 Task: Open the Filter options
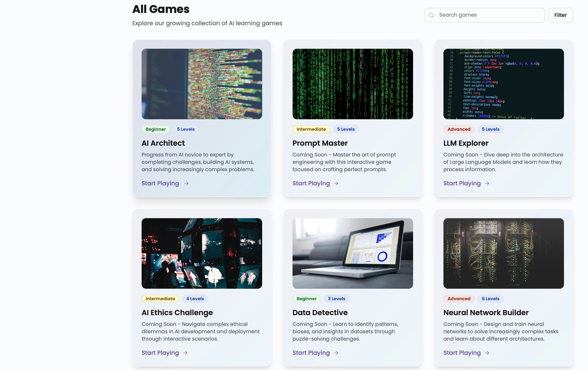[x=560, y=15]
